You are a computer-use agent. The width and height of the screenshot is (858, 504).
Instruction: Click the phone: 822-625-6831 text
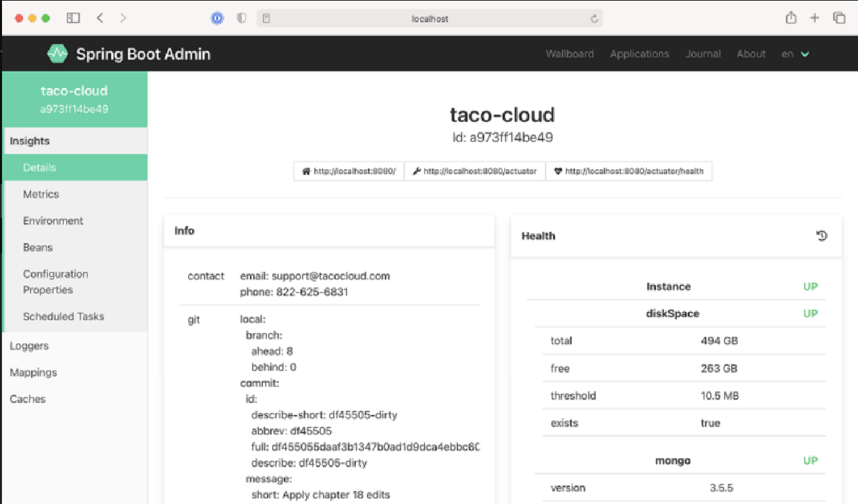click(x=294, y=292)
